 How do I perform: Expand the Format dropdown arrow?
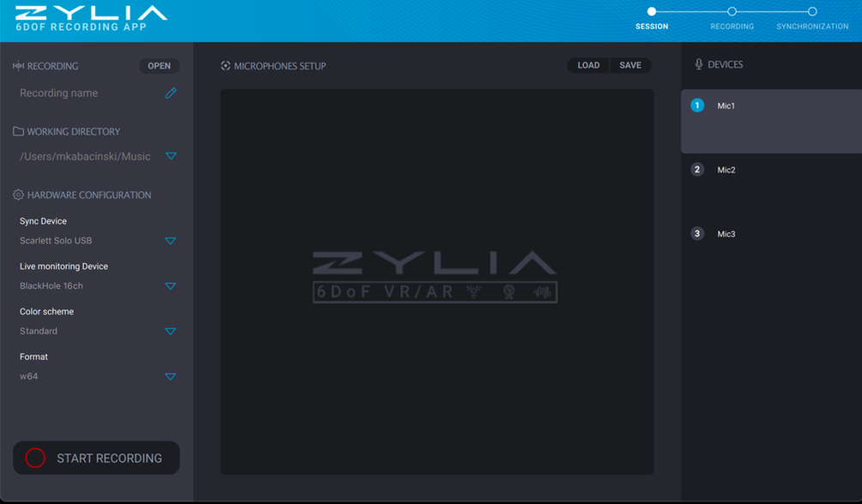[x=171, y=376]
